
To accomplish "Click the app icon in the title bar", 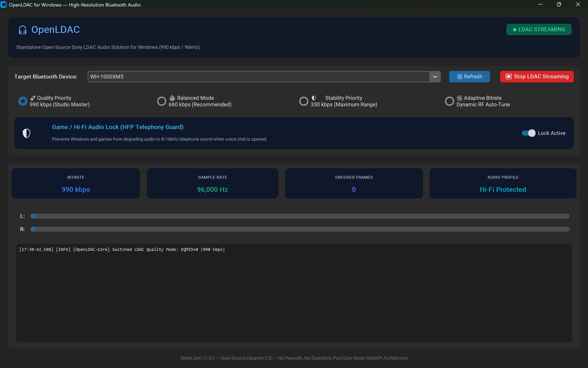I will click(x=4, y=5).
